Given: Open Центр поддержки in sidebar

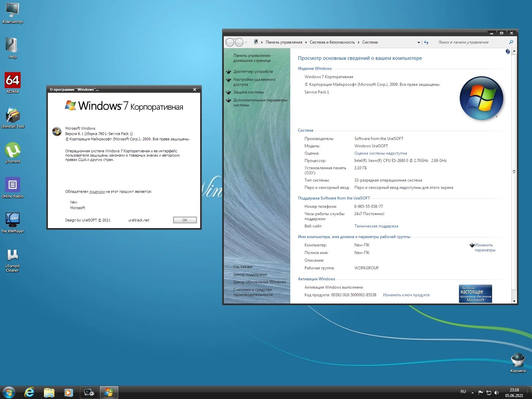Looking at the screenshot, I should pos(250,274).
